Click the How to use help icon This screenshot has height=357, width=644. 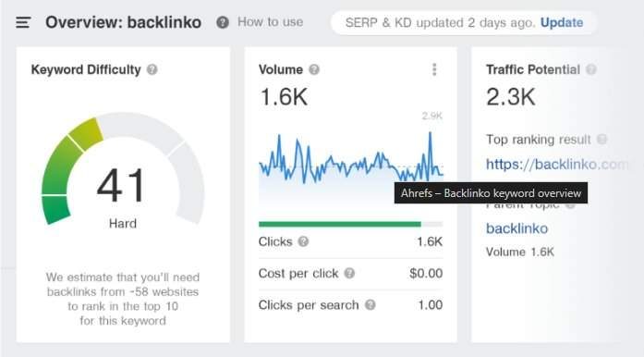[x=223, y=22]
